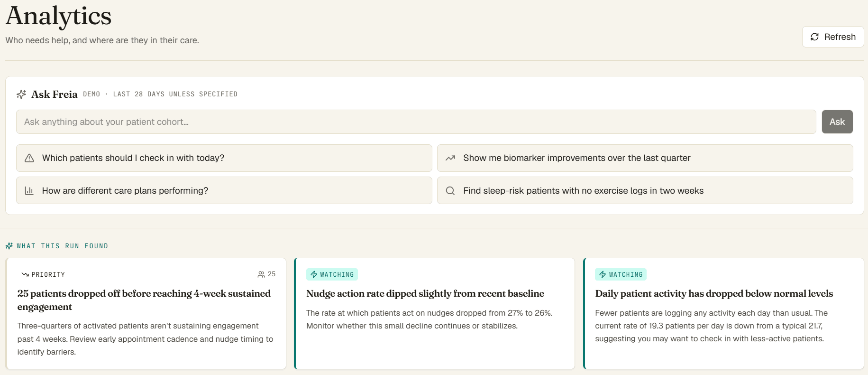Click 'PRIORITY' label on first card
Image resolution: width=868 pixels, height=375 pixels.
48,274
